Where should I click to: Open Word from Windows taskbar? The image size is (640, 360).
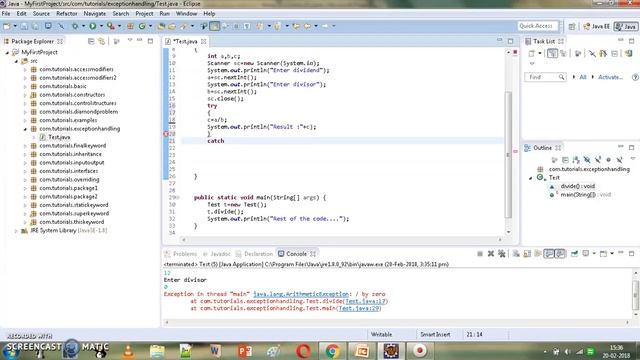pos(215,351)
